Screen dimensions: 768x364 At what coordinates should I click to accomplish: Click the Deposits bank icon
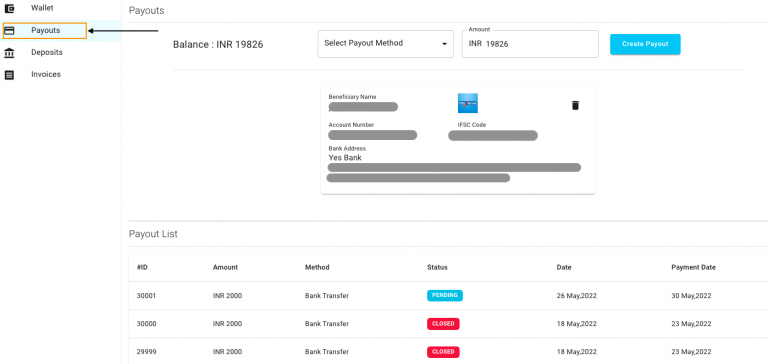9,52
